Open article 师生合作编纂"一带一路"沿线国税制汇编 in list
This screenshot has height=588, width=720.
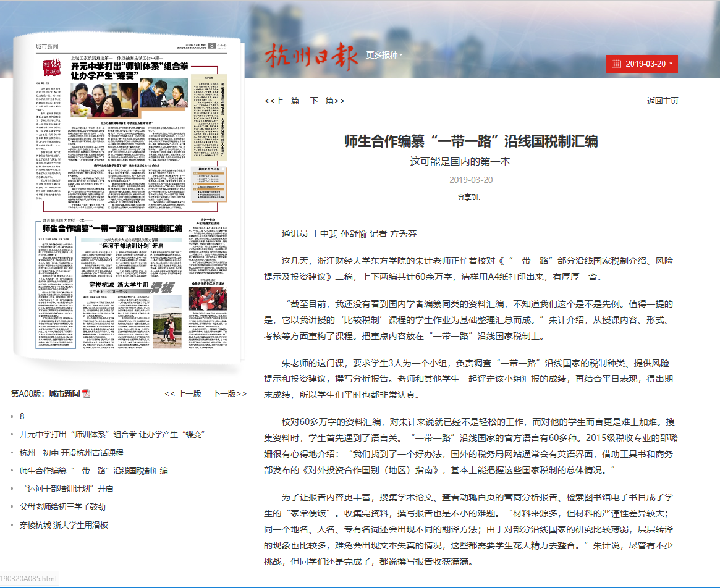click(94, 471)
